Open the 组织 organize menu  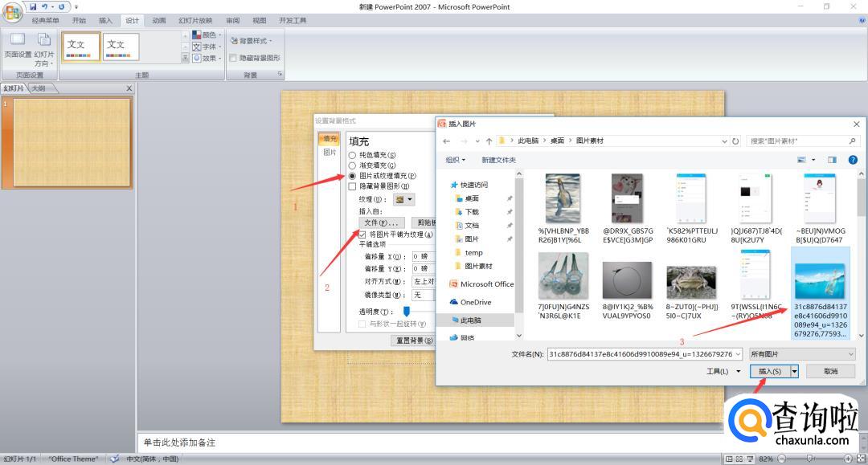click(x=456, y=160)
